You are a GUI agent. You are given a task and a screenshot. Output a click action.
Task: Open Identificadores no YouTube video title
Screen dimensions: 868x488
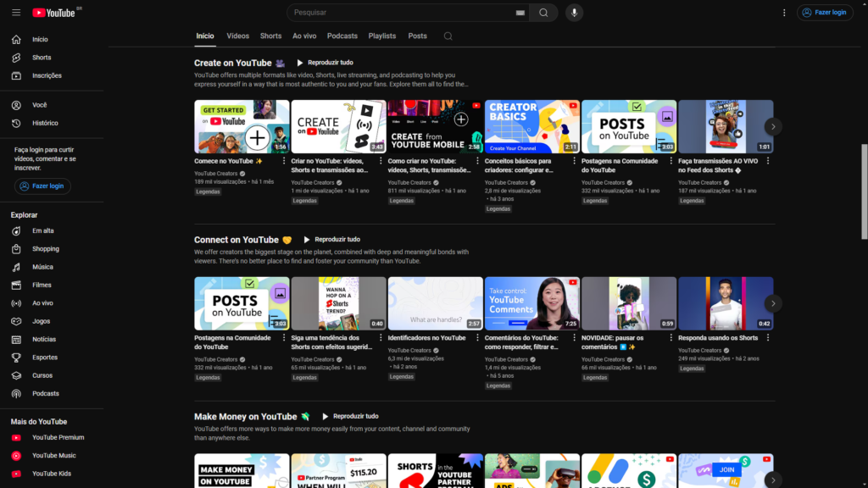pos(427,338)
